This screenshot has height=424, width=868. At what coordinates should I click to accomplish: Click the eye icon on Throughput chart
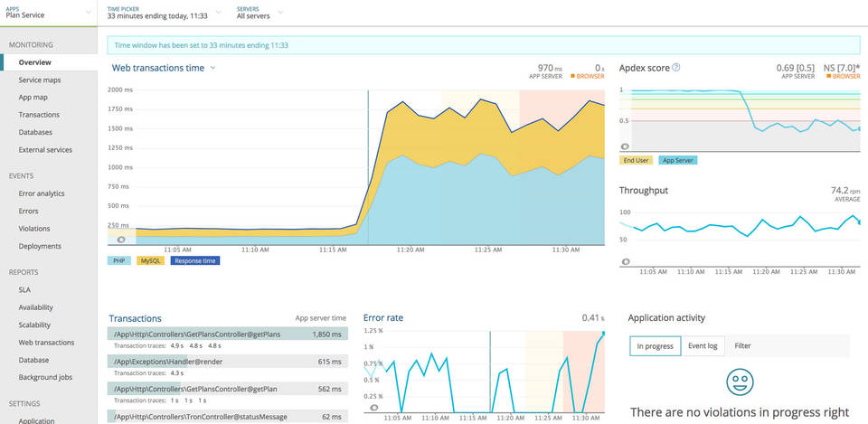pos(625,260)
